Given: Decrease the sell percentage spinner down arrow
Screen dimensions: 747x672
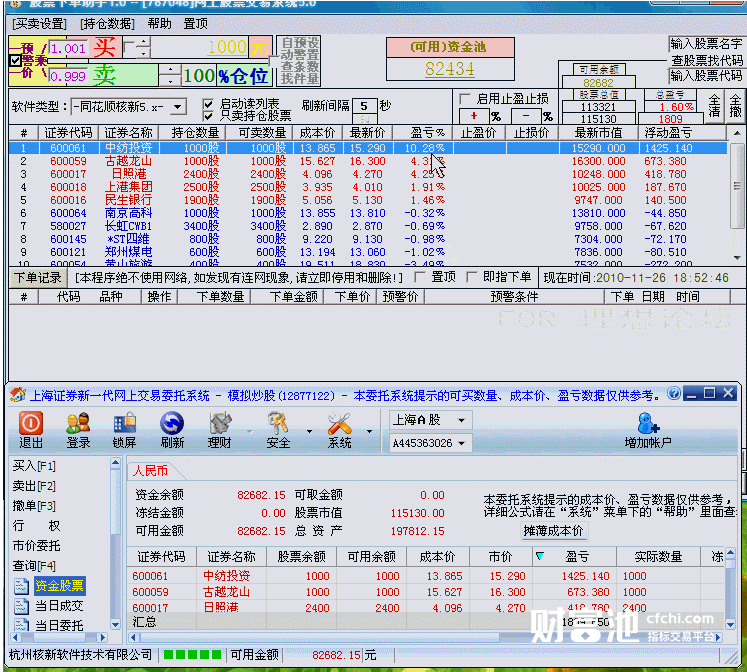Looking at the screenshot, I should (170, 80).
